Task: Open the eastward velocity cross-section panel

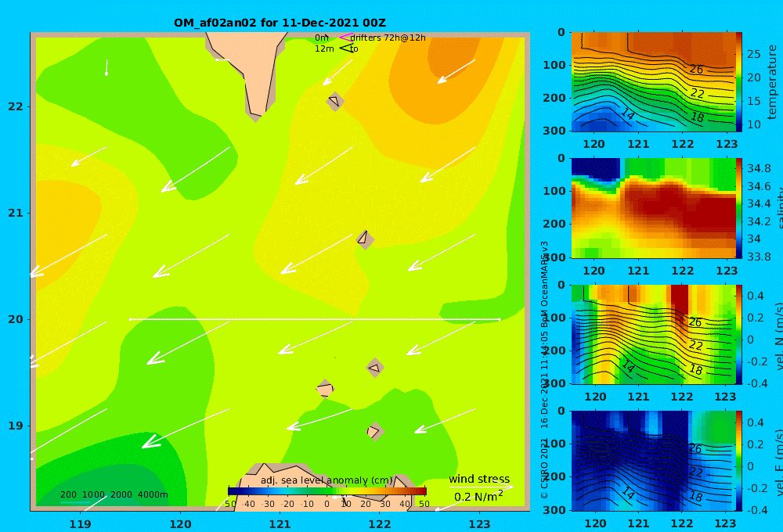Action: 654,461
